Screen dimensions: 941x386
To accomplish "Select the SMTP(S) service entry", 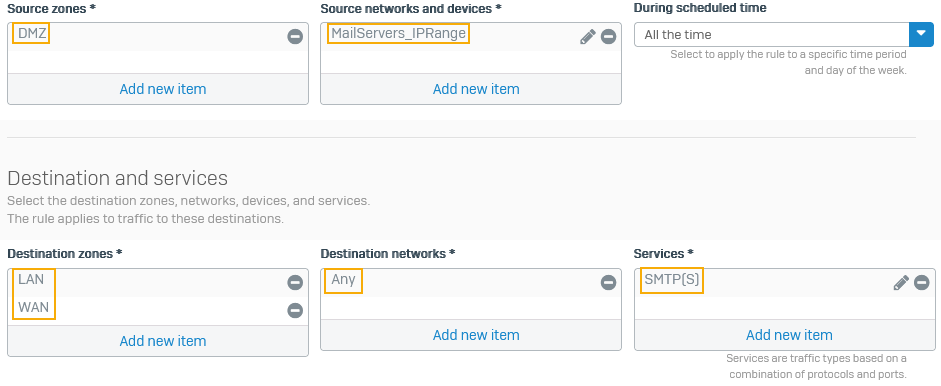I will (x=672, y=280).
